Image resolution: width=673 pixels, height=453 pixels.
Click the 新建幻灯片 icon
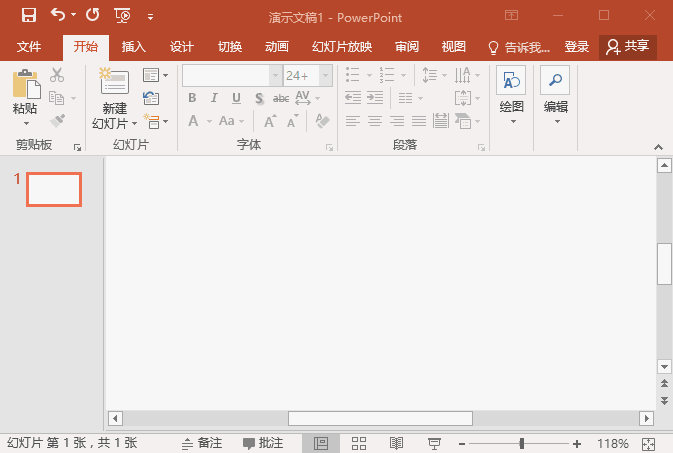114,81
